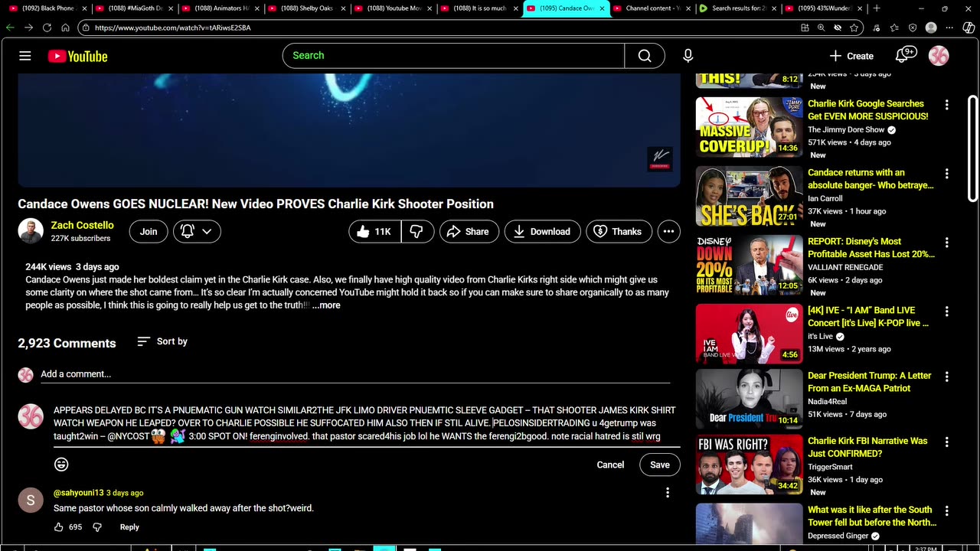Focus the YouTube search field
Image resolution: width=980 pixels, height=551 pixels.
(x=453, y=56)
